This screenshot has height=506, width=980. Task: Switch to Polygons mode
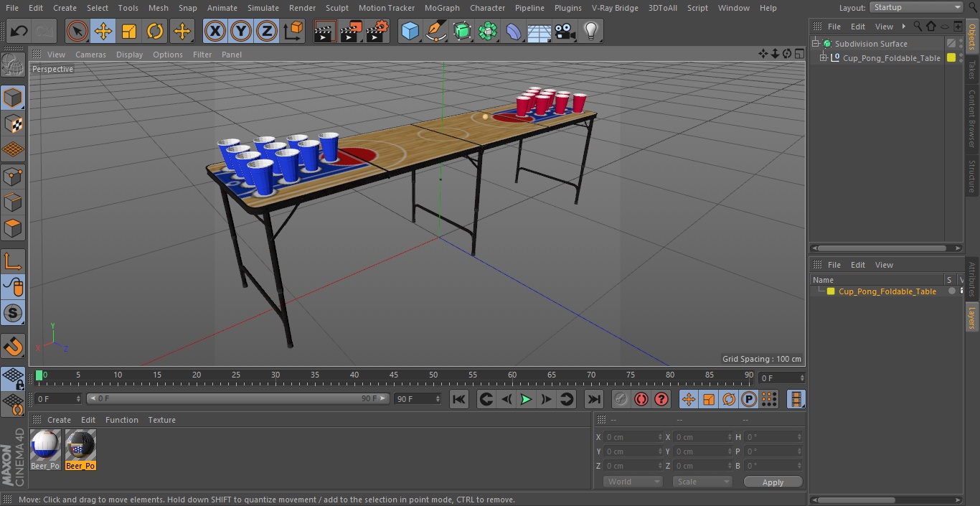pos(13,228)
